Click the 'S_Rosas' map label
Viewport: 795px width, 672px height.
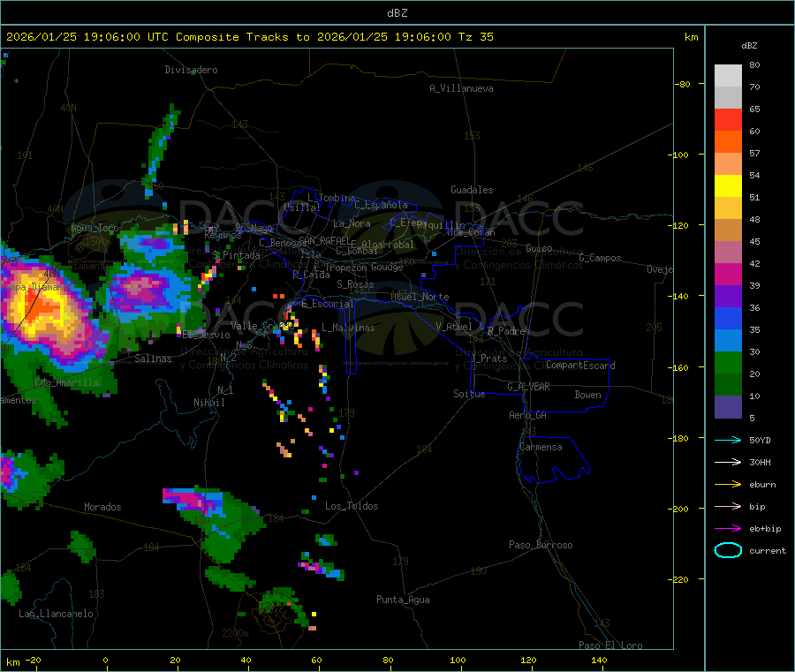(355, 284)
